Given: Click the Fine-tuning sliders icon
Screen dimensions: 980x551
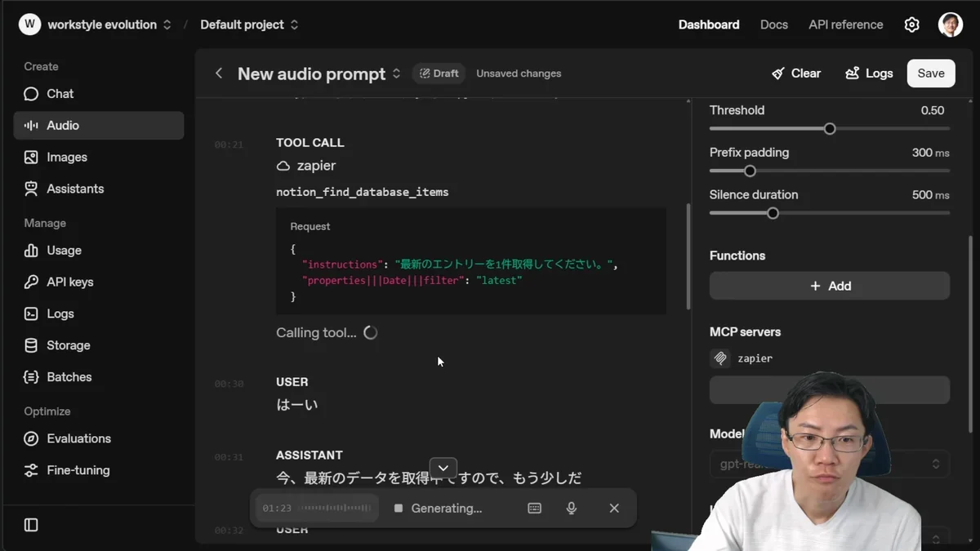Looking at the screenshot, I should 31,470.
